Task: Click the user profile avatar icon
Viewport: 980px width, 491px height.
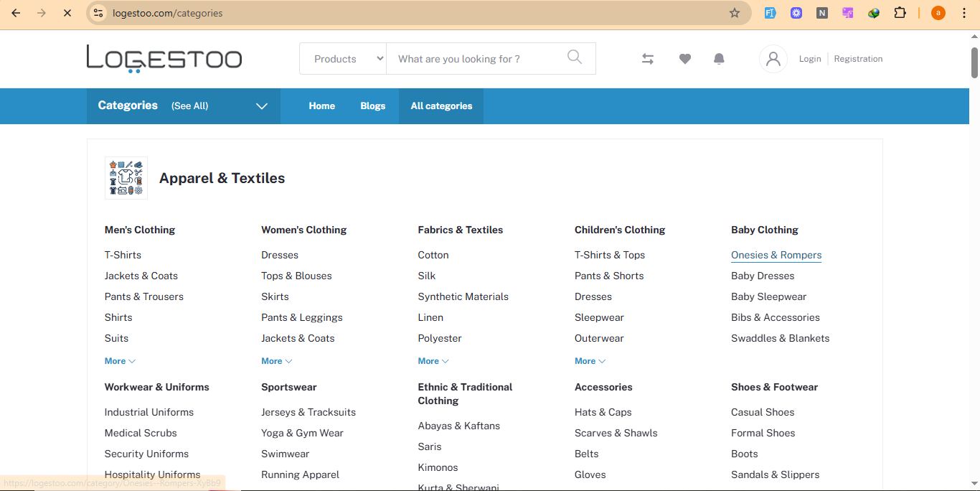Action: click(773, 59)
